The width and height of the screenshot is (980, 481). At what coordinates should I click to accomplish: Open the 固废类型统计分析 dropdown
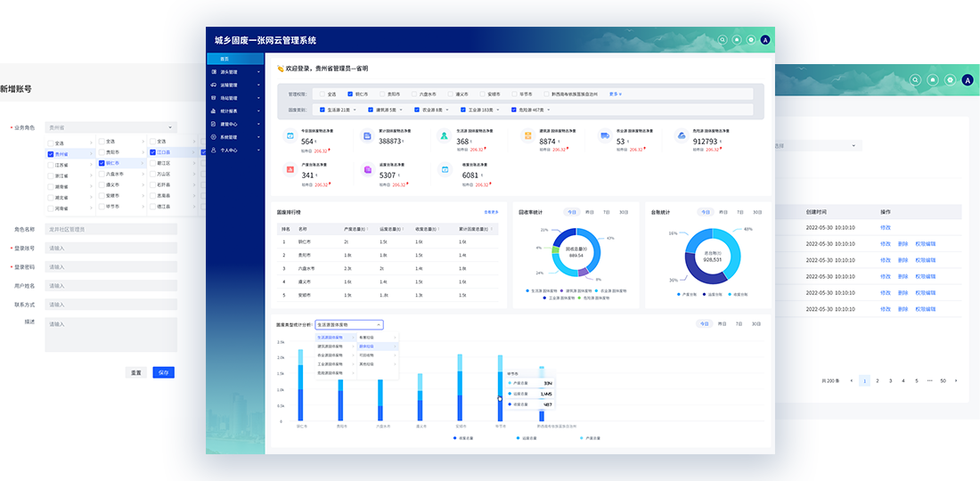pyautogui.click(x=348, y=324)
